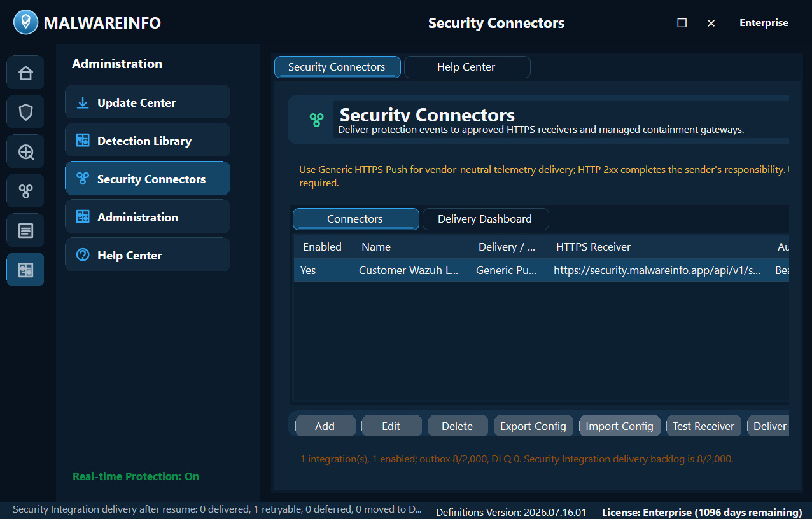Screen dimensions: 812x519
Task: Click the Add connector button
Action: coord(325,426)
